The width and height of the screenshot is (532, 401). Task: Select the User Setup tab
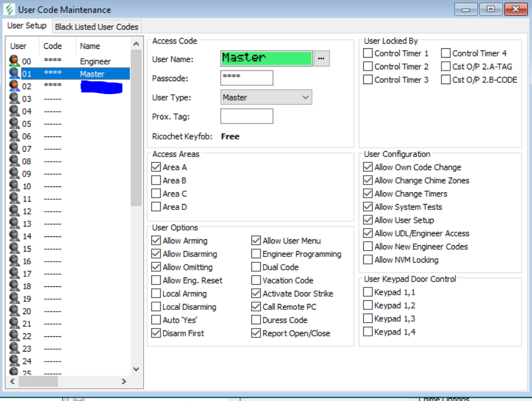27,26
